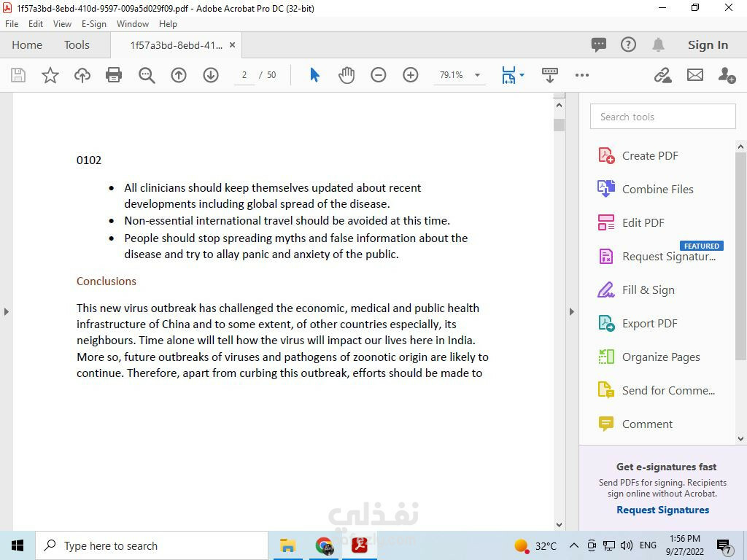Open the Request Signatures tool

pyautogui.click(x=657, y=256)
